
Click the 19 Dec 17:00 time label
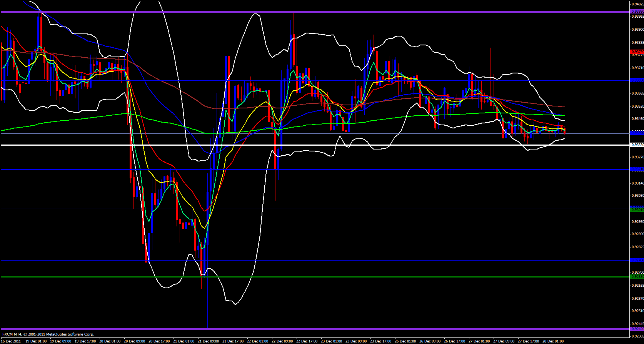(x=85, y=341)
